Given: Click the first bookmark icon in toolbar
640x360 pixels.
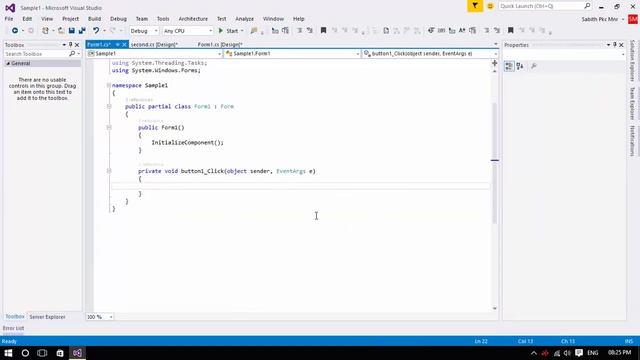Looking at the screenshot, I should tap(323, 31).
